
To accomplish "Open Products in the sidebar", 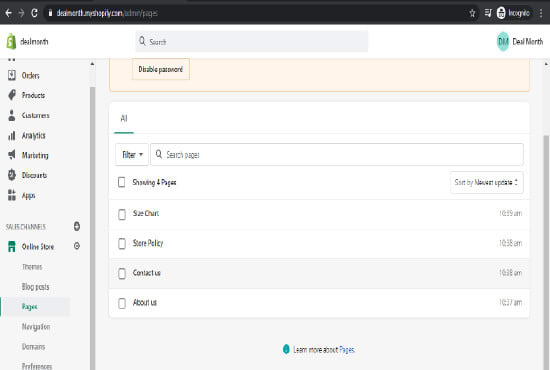I will click(33, 95).
